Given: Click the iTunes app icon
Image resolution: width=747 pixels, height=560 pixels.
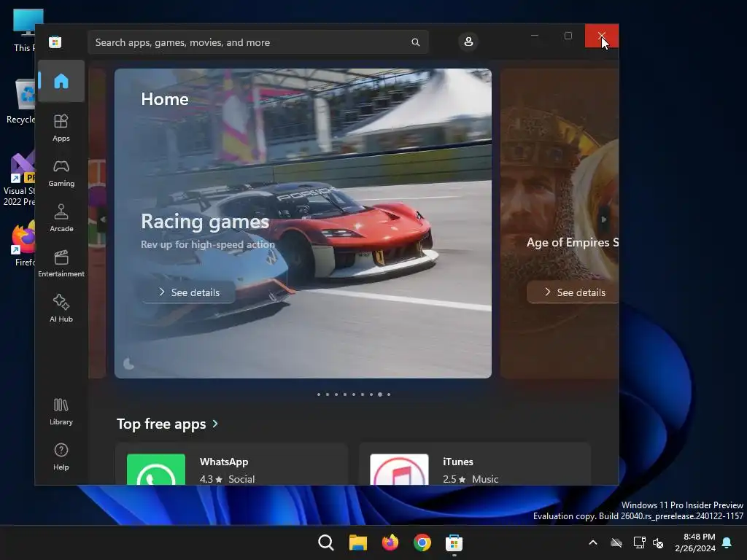Looking at the screenshot, I should [399, 470].
